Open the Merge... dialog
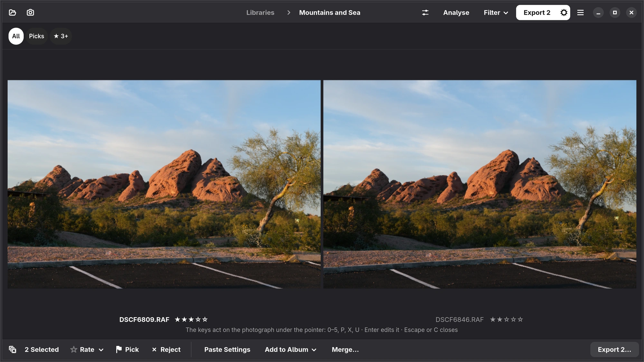The width and height of the screenshot is (644, 362). 345,349
